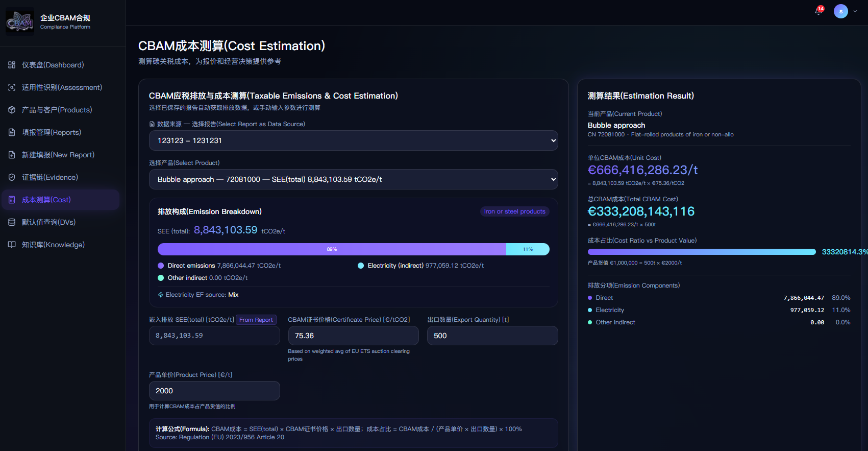This screenshot has width=868, height=451.
Task: Click the 排放构成(Emission Breakdown) heading
Action: (x=210, y=211)
